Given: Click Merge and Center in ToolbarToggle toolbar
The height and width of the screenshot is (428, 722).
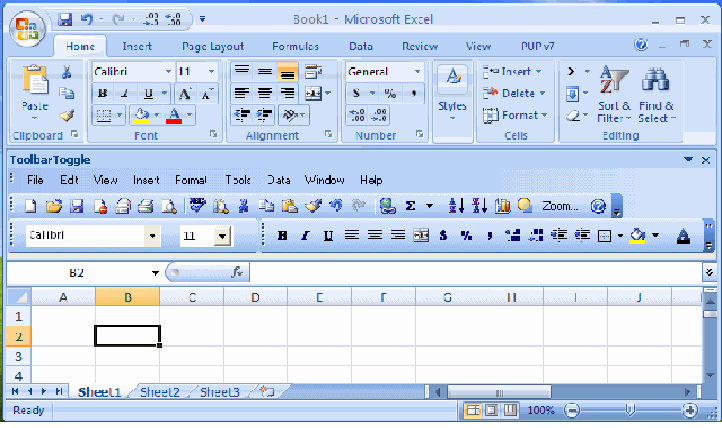Looking at the screenshot, I should coord(421,236).
